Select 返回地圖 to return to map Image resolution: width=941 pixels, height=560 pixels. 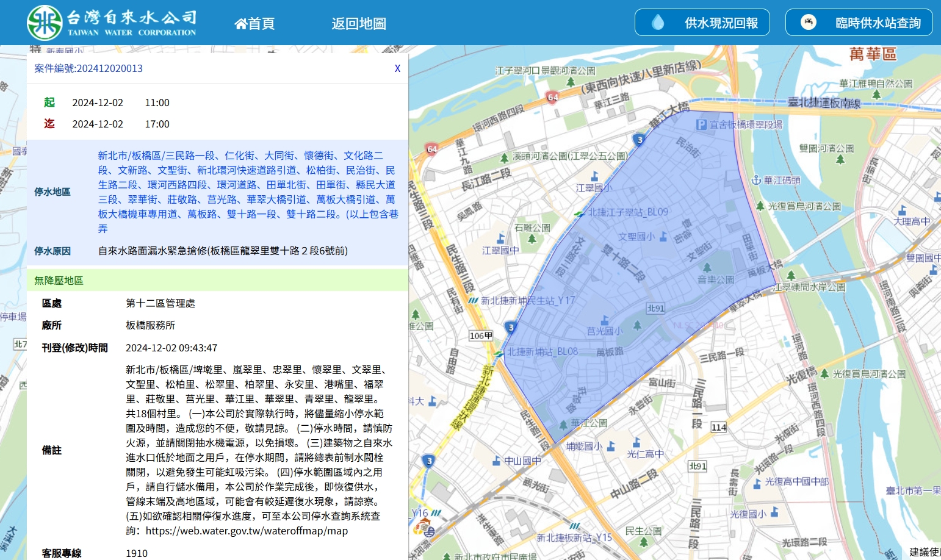(x=358, y=24)
